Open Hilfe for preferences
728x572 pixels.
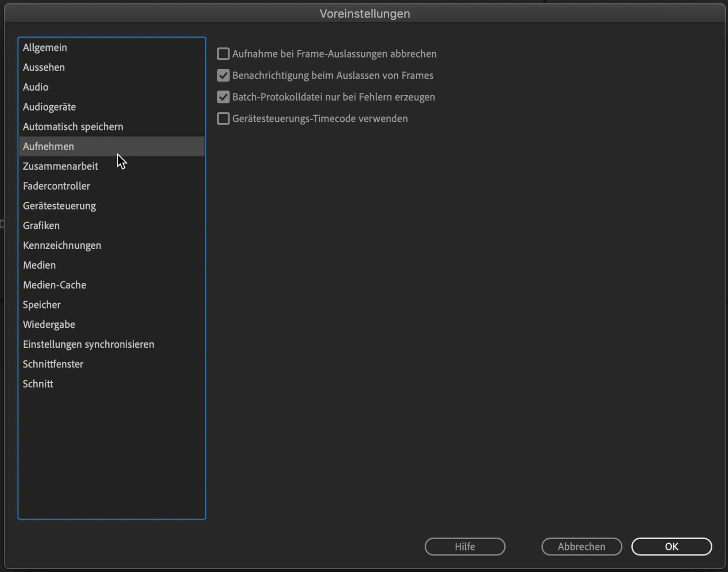tap(465, 546)
